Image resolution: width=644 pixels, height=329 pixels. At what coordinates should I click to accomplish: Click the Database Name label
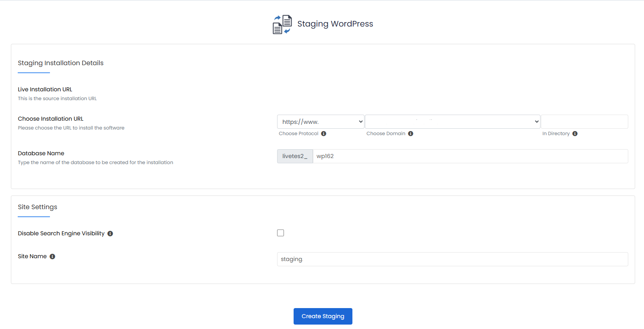click(41, 153)
